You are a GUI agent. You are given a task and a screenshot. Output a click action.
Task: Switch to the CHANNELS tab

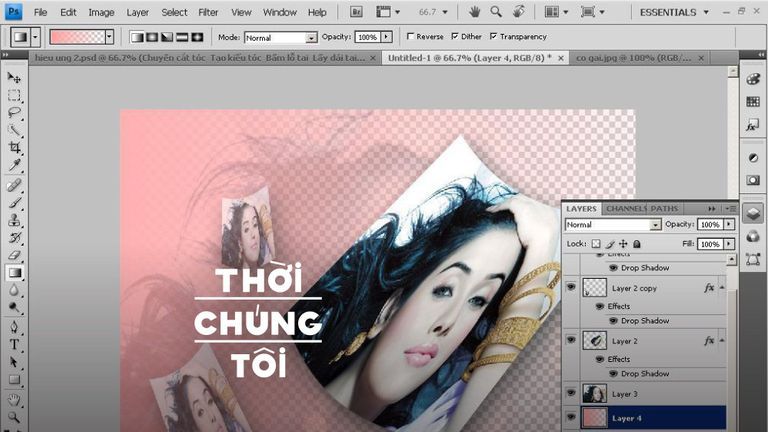tap(626, 209)
